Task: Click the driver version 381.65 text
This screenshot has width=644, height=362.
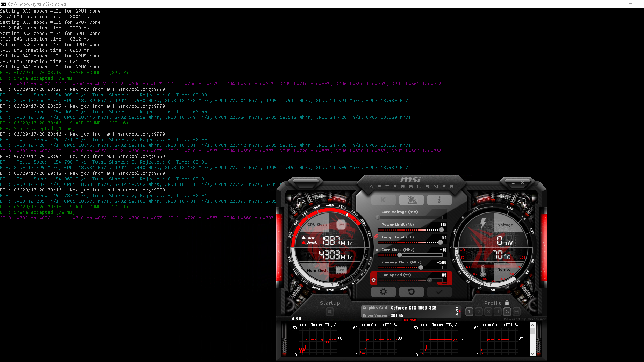Action: point(397,316)
